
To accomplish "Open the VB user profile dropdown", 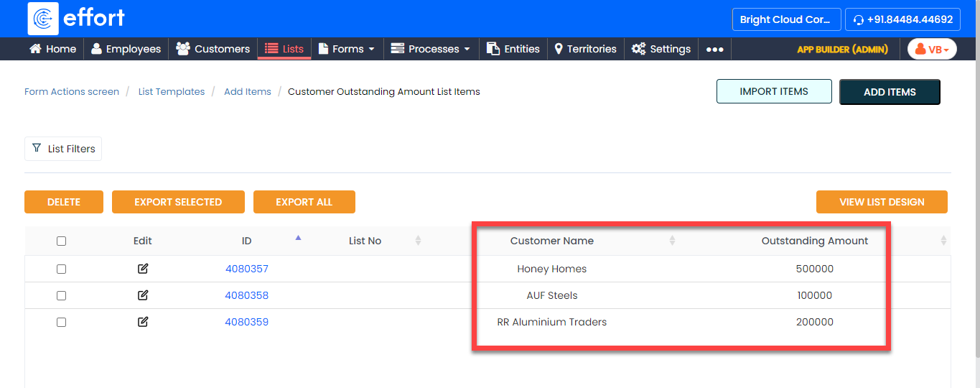I will coord(932,49).
